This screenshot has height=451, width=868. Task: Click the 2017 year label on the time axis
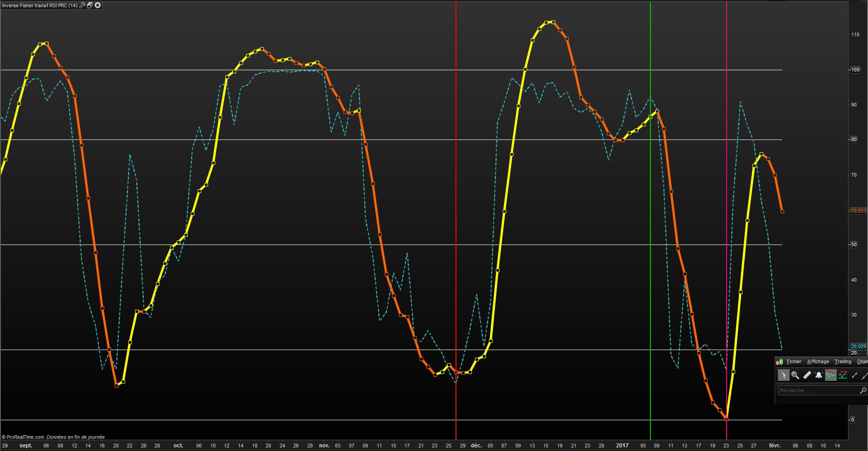[x=622, y=446]
